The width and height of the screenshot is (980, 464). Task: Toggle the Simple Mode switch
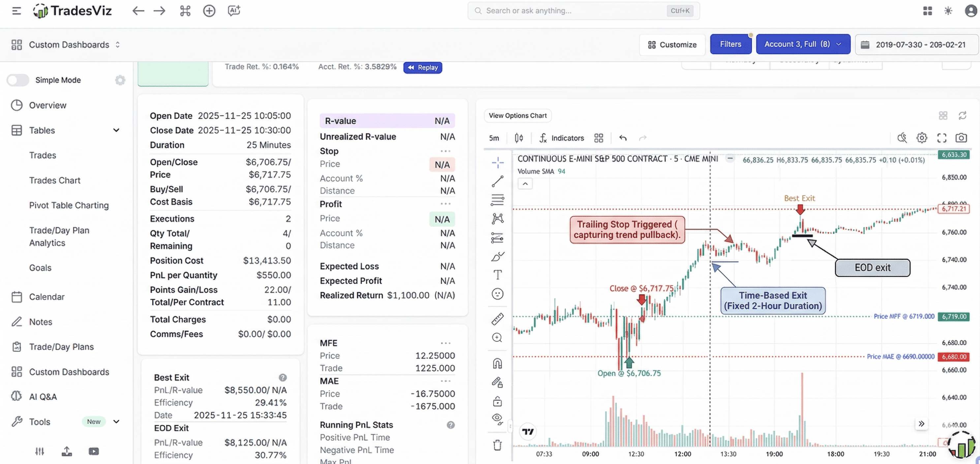17,80
